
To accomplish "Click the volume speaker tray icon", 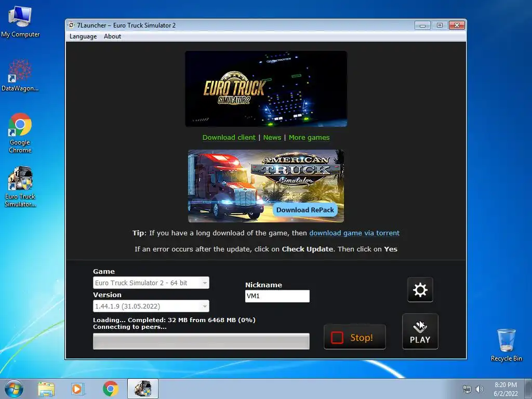I will (x=479, y=389).
